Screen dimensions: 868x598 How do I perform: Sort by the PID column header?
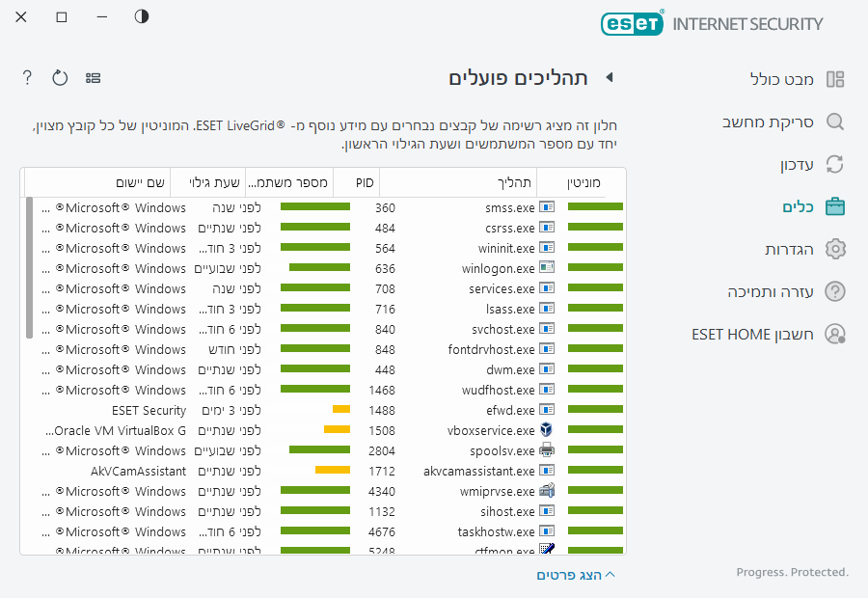(x=364, y=182)
